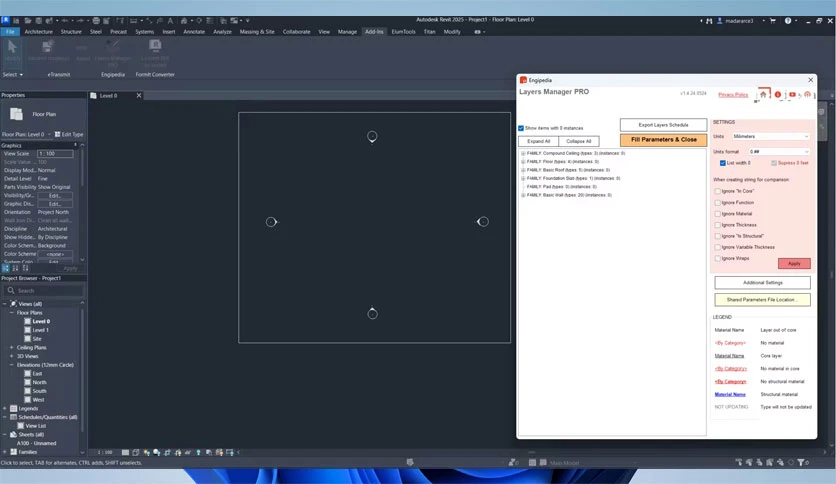Screen dimensions: 836x484
Task: Click the Export Layers Schedule button
Action: click(x=663, y=125)
